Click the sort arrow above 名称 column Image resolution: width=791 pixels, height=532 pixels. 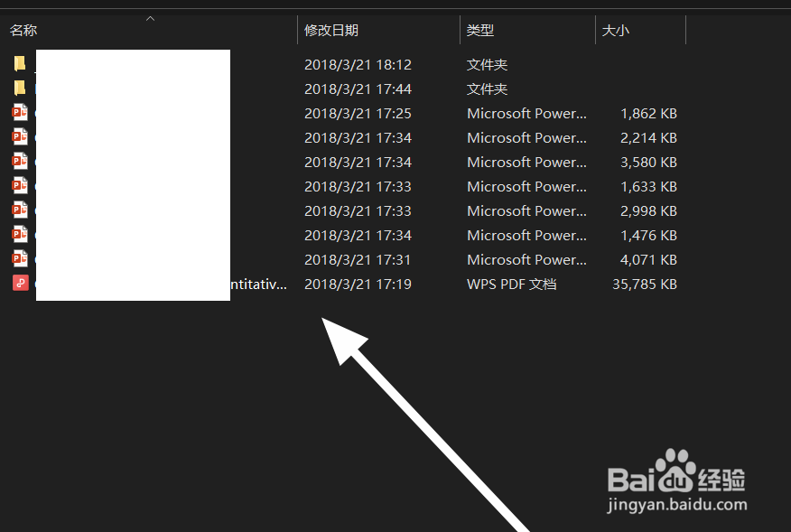tap(150, 19)
